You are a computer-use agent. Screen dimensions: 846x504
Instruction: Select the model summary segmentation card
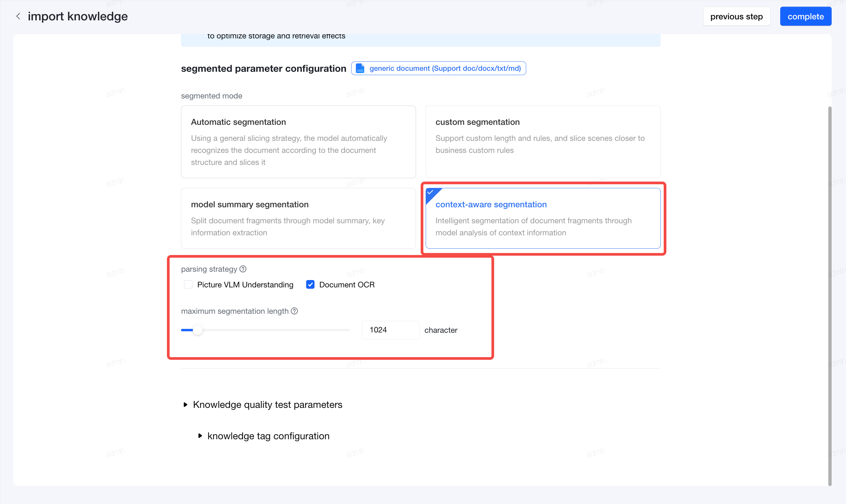(298, 218)
